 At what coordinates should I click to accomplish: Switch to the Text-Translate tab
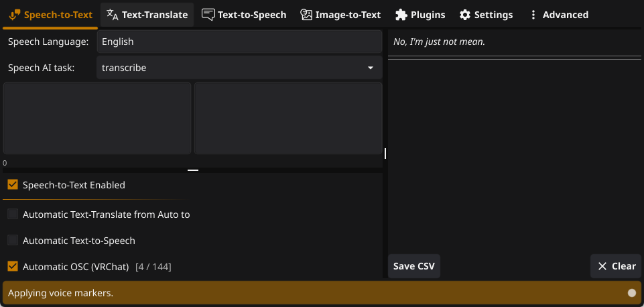(147, 15)
